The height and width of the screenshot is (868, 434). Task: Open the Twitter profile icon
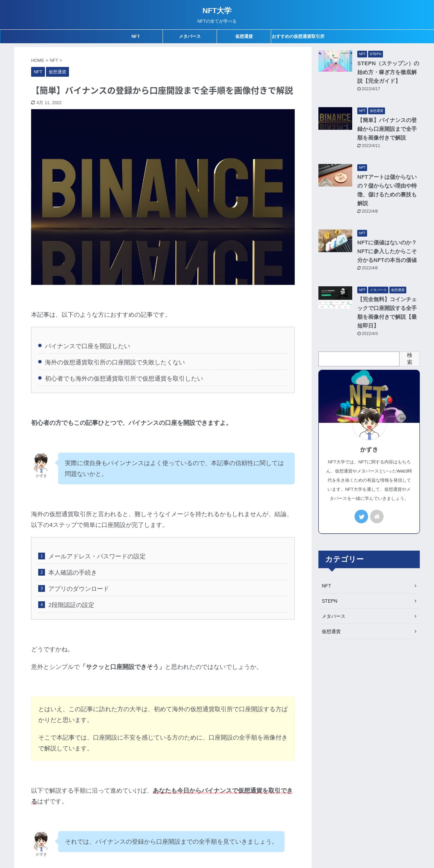[x=361, y=516]
